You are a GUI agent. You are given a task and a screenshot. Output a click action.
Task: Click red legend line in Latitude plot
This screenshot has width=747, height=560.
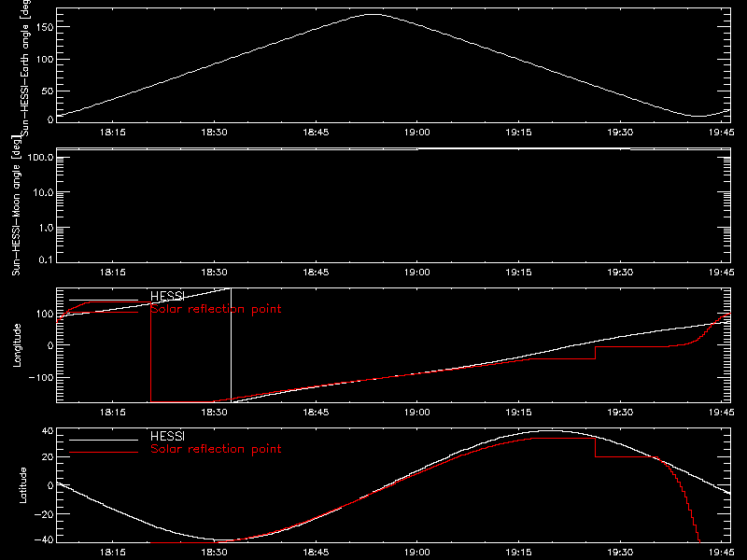point(104,452)
